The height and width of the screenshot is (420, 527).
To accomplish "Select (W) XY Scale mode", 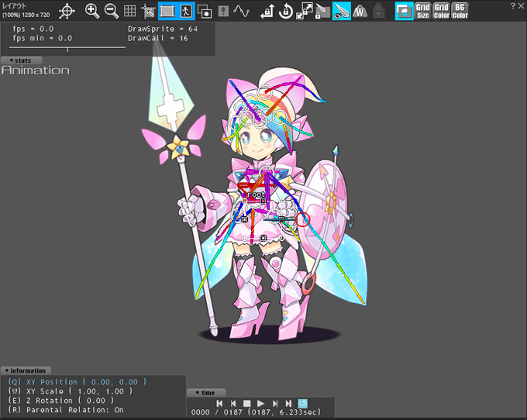I will 71,391.
